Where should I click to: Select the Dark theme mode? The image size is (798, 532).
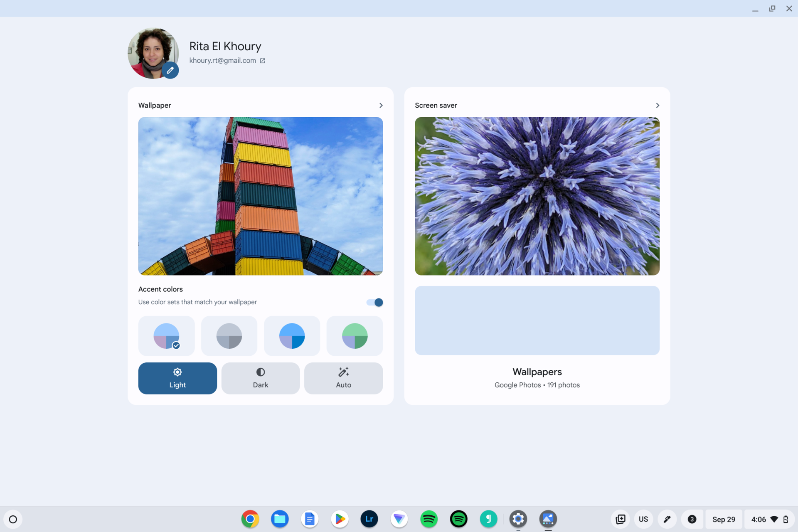[x=260, y=378]
